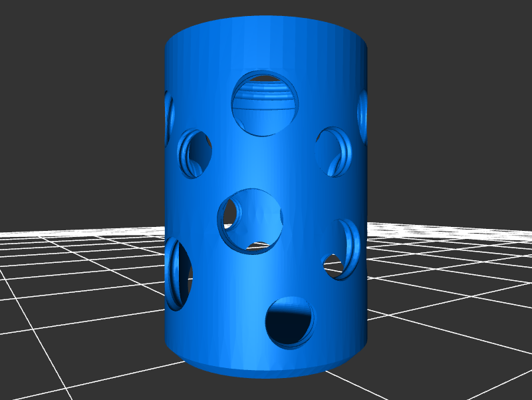Click the dark background in the upper-left corner
Screen dimensions: 532x400
[x=27, y=27]
